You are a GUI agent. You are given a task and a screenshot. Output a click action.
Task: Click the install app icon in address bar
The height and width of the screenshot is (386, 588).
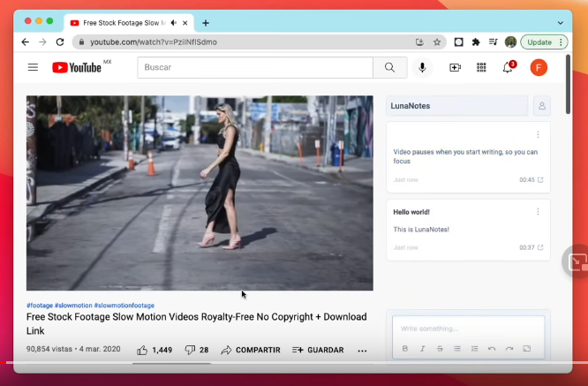coord(419,42)
